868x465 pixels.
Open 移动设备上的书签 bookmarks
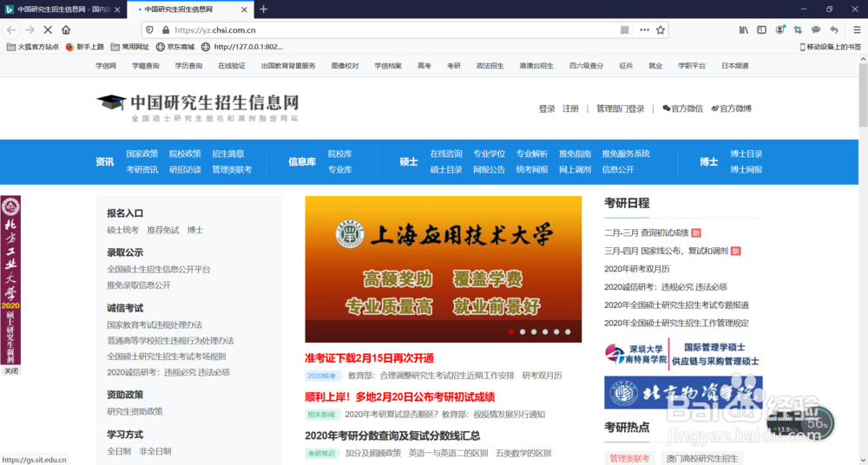(831, 47)
